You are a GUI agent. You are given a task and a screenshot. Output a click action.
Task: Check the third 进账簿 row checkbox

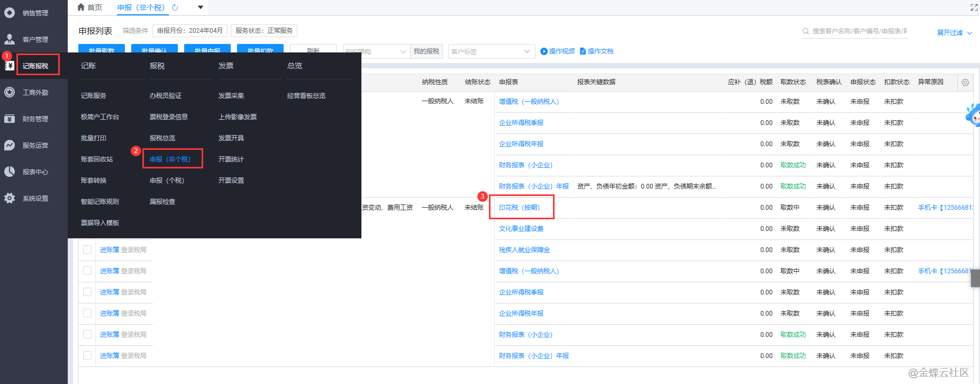point(87,292)
